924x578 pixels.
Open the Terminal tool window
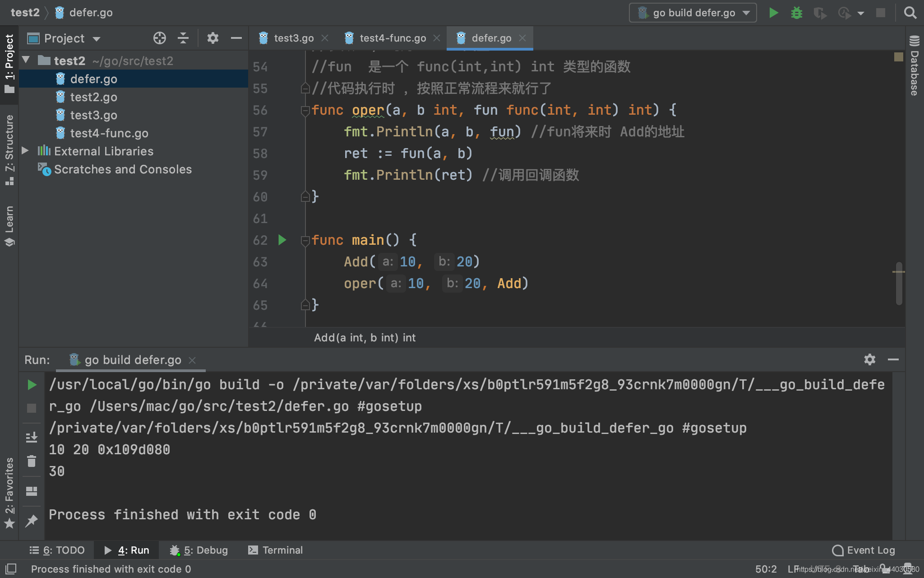tap(276, 550)
